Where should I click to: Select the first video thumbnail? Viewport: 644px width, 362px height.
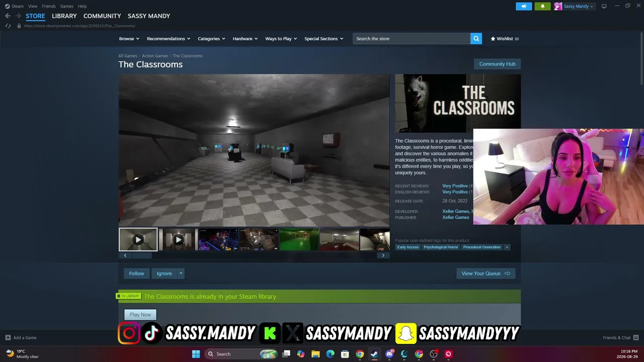pyautogui.click(x=138, y=240)
